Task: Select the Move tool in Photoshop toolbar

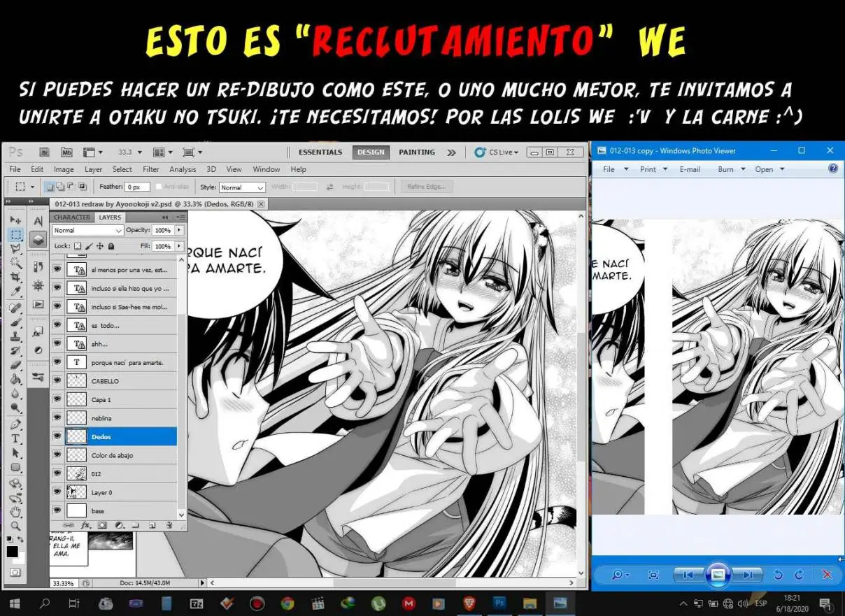Action: tap(15, 221)
